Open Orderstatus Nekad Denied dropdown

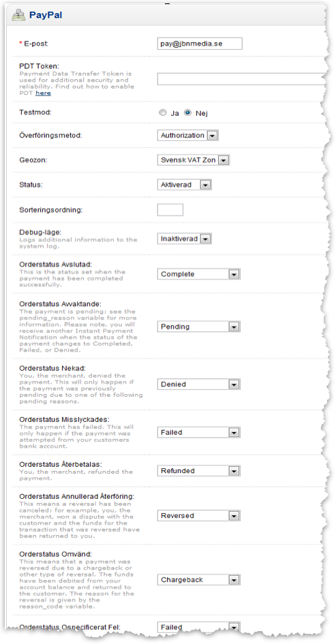tap(199, 384)
